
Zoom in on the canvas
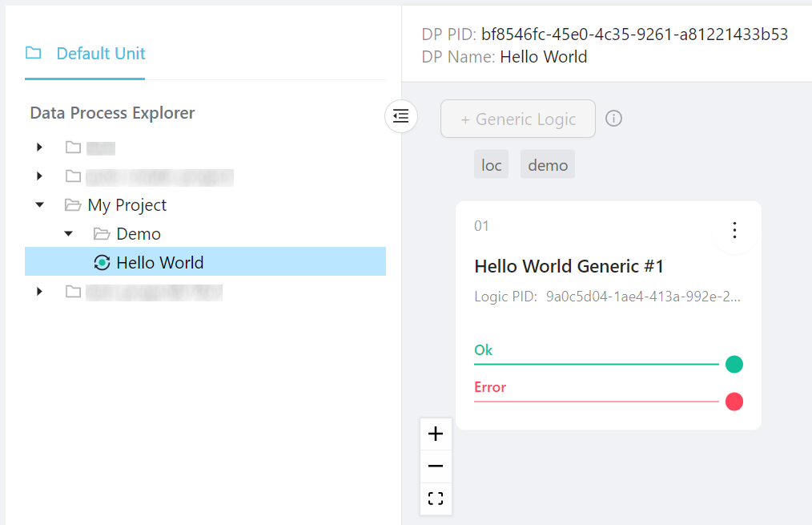(x=436, y=434)
